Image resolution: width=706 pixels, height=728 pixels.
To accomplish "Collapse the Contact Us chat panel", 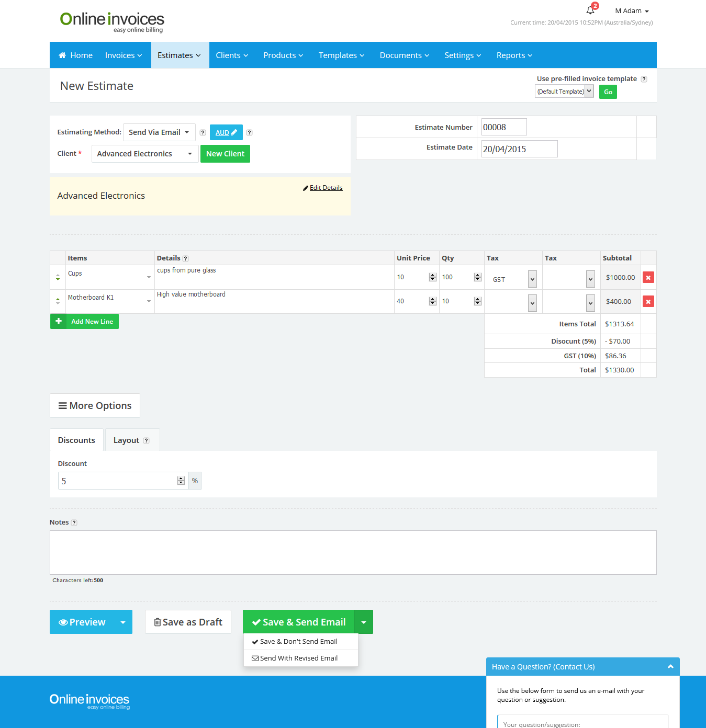I will pos(670,667).
